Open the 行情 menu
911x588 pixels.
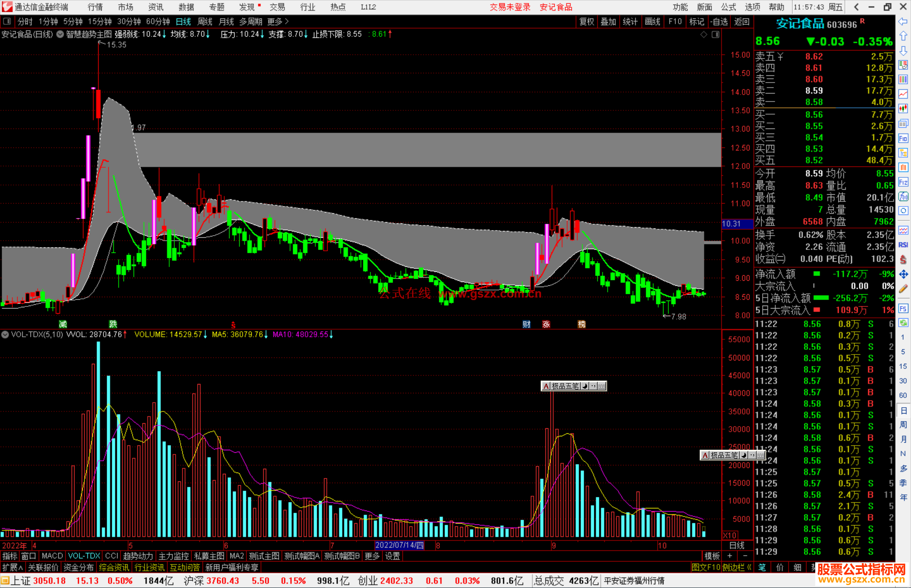[95, 7]
